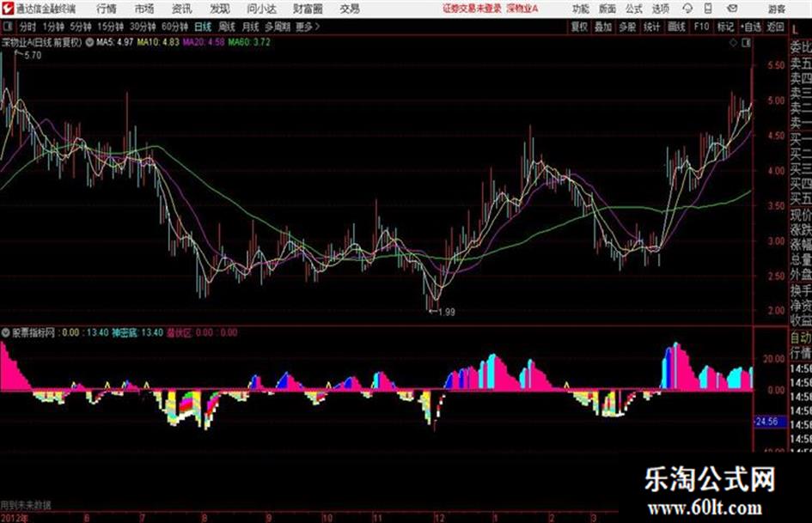Click the 证券交易未登录 login link
This screenshot has width=812, height=523.
pos(472,9)
